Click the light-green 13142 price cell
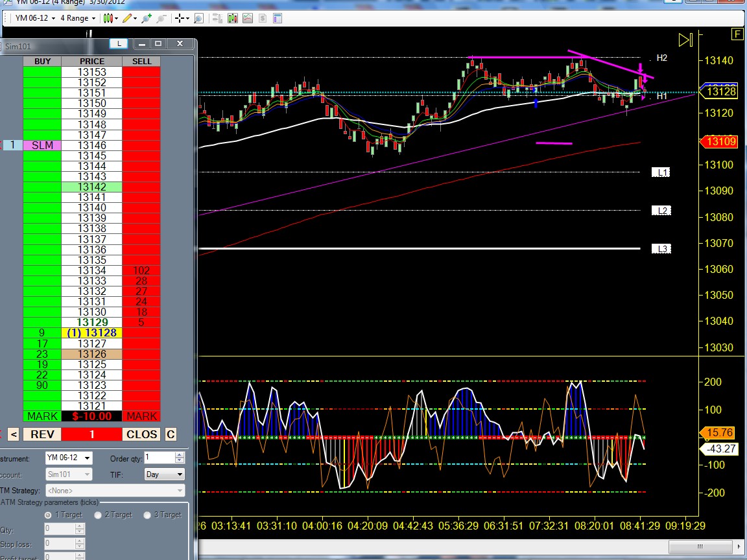 92,187
